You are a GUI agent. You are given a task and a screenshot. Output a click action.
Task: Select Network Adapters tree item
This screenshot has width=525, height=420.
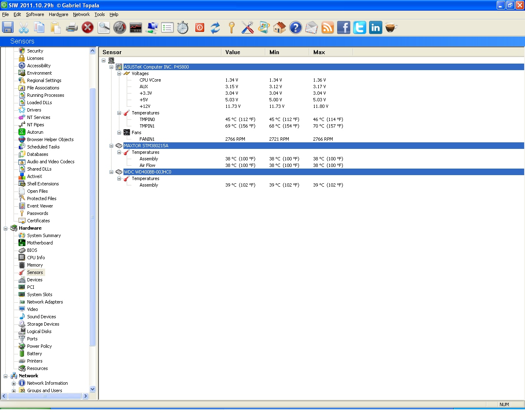coord(45,302)
